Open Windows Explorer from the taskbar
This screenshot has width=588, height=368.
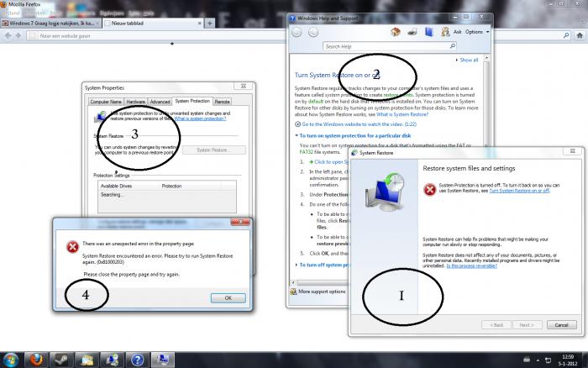point(87,360)
